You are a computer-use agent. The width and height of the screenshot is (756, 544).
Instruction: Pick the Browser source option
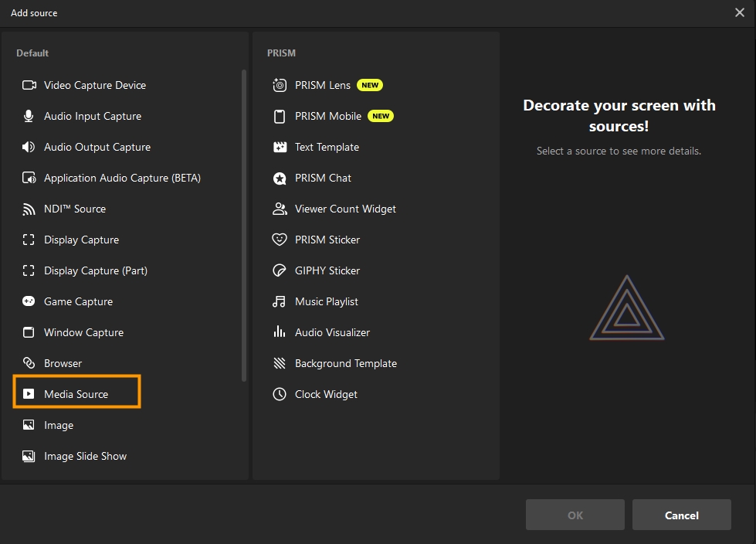click(x=63, y=363)
